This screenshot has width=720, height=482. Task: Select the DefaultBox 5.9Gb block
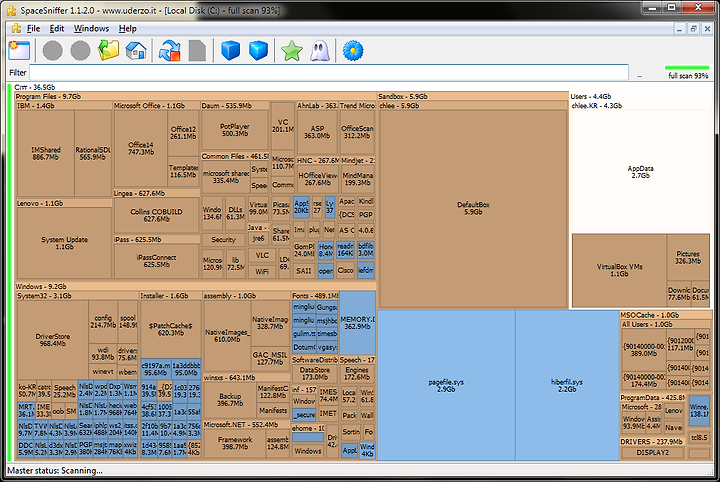473,208
